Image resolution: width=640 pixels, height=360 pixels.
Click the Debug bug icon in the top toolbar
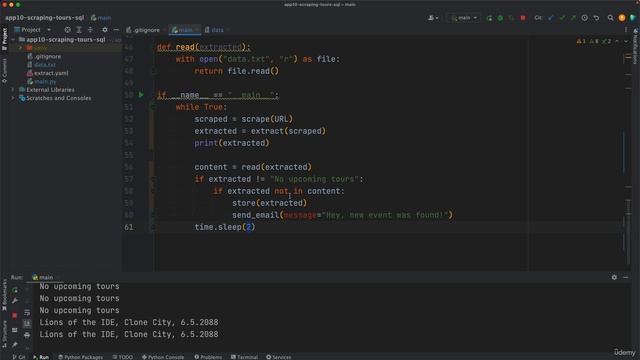[x=500, y=18]
